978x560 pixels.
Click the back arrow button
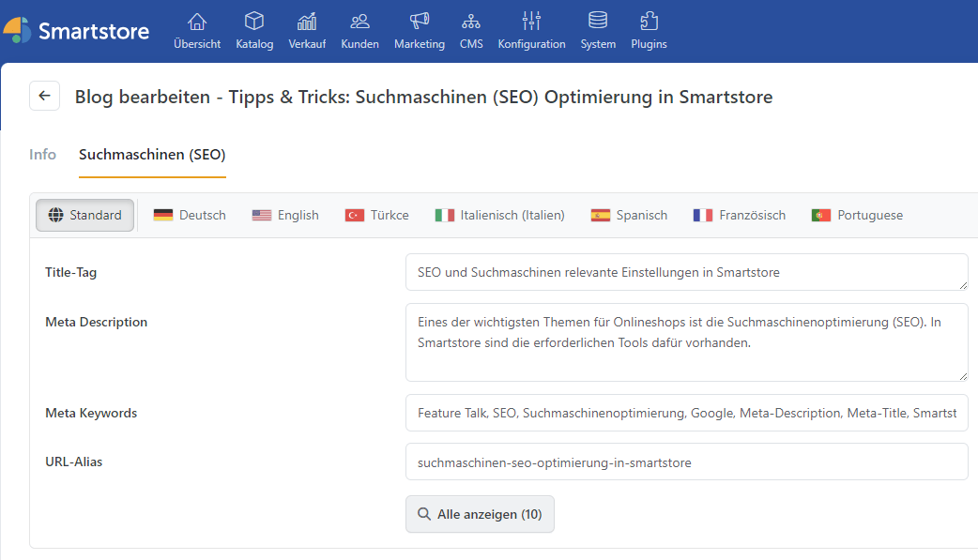pos(44,96)
